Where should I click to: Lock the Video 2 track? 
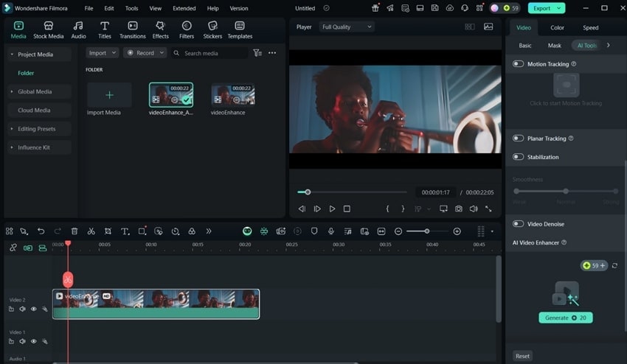coord(11,309)
